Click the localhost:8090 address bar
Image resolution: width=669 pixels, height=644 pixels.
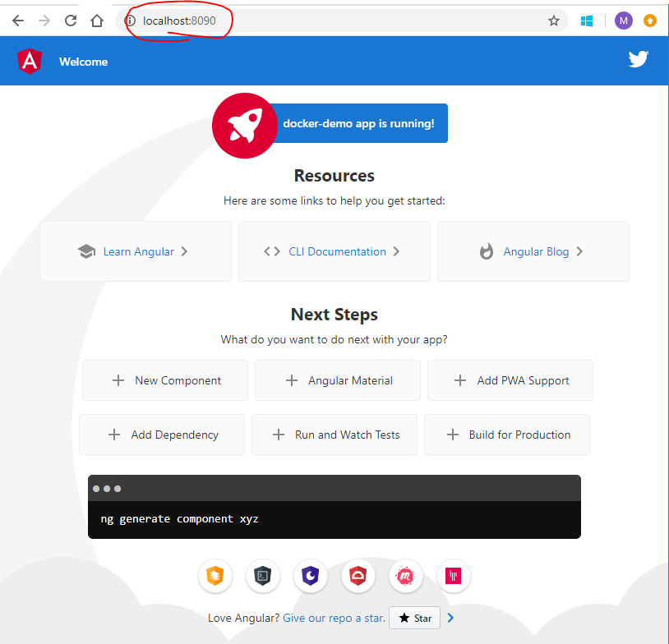point(342,21)
